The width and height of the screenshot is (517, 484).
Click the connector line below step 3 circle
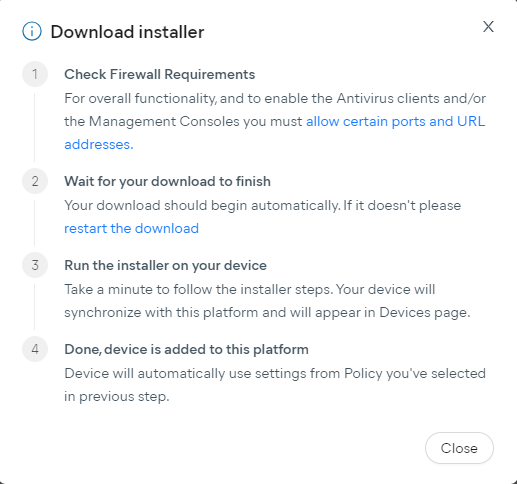(35, 307)
